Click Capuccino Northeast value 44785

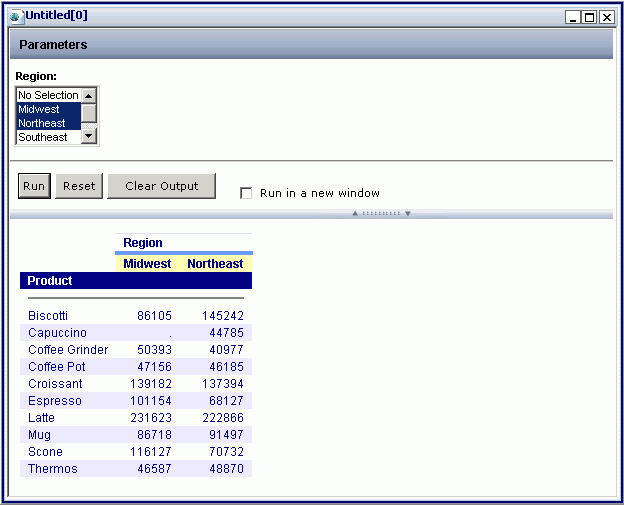[x=226, y=333]
